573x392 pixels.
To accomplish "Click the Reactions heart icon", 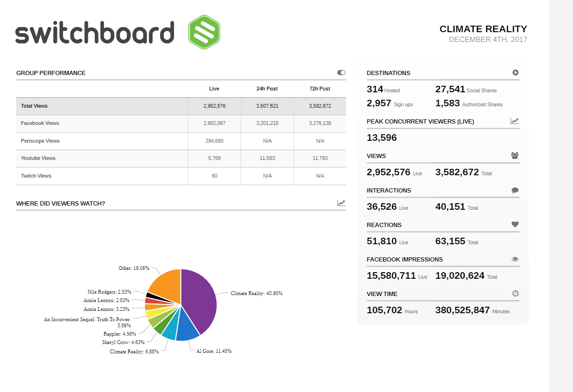I will click(x=515, y=225).
